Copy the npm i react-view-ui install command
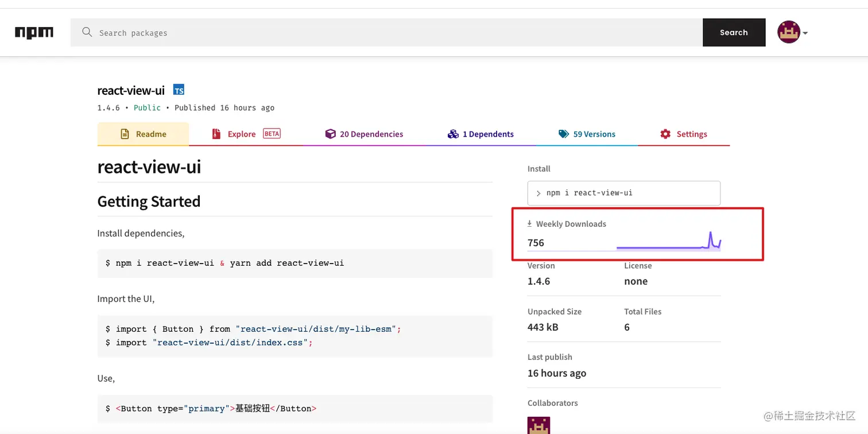 tap(624, 193)
